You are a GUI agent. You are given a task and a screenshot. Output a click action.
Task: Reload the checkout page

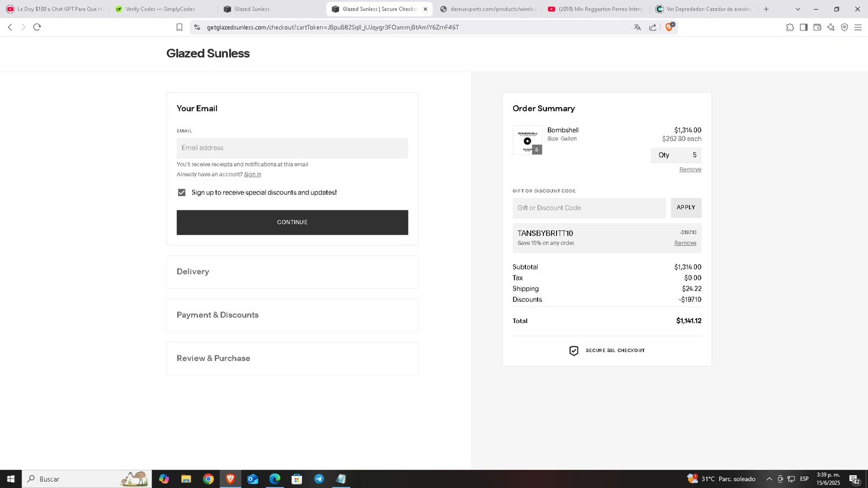(x=37, y=27)
